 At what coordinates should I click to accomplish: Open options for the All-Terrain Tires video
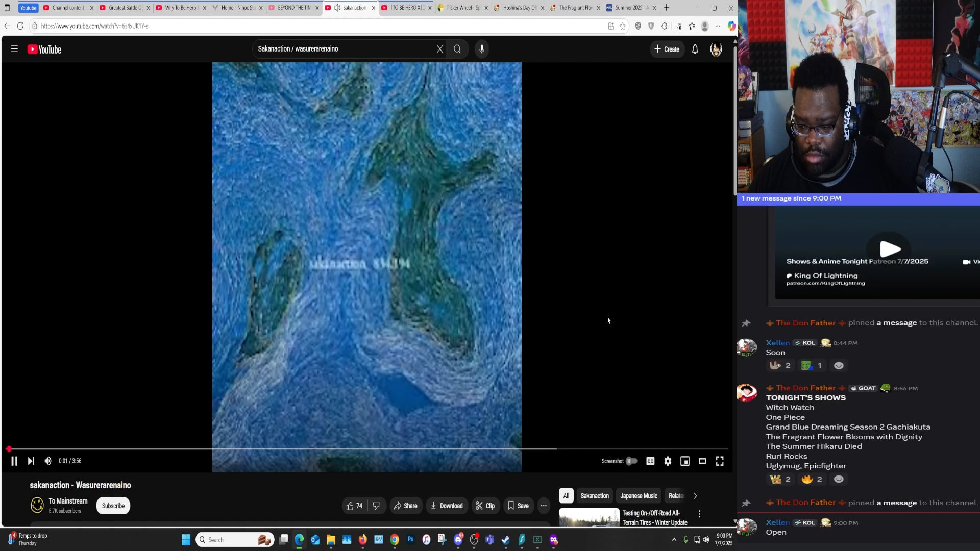(x=700, y=514)
